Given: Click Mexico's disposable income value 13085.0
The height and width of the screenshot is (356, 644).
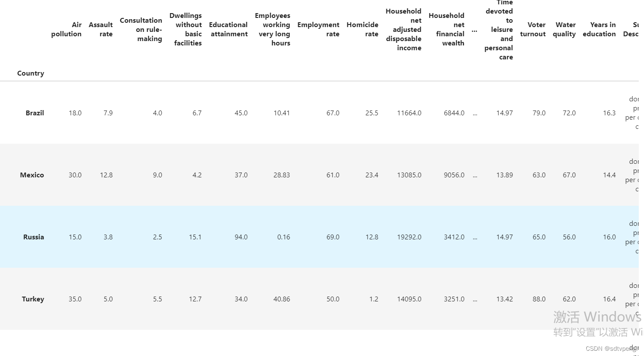Looking at the screenshot, I should (x=409, y=175).
